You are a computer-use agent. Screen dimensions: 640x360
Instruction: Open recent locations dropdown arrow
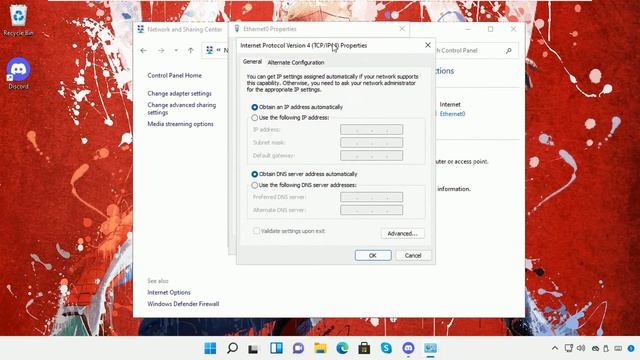pos(176,51)
